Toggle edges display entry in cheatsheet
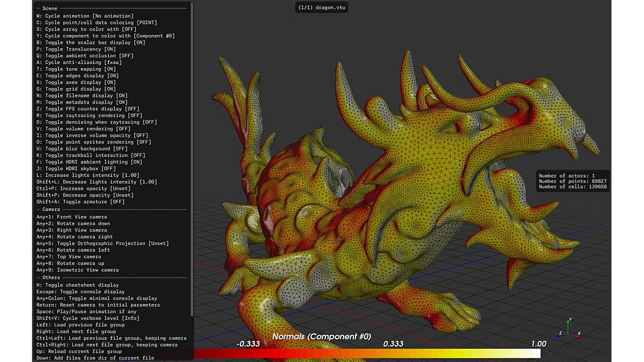This screenshot has height=362, width=644. tap(77, 76)
